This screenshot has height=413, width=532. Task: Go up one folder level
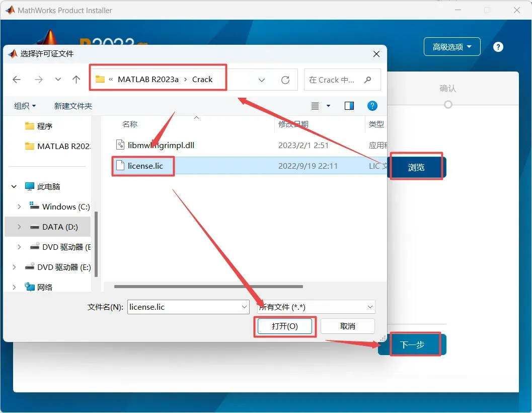(77, 80)
